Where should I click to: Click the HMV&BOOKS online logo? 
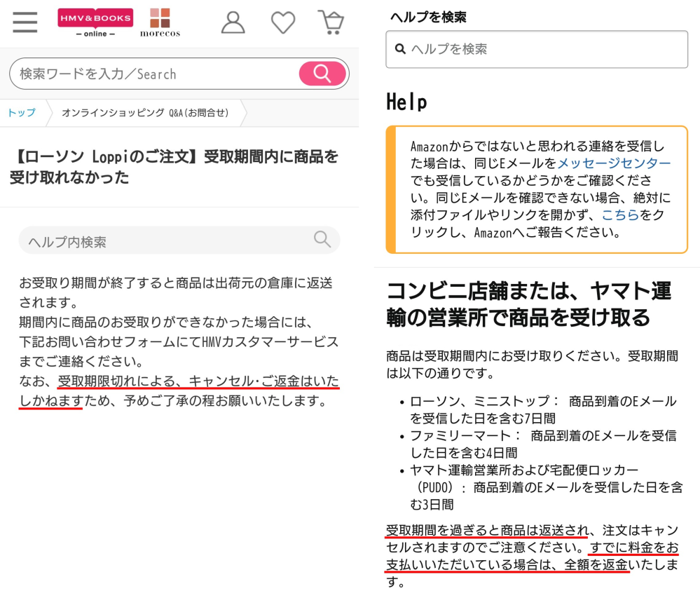(95, 22)
